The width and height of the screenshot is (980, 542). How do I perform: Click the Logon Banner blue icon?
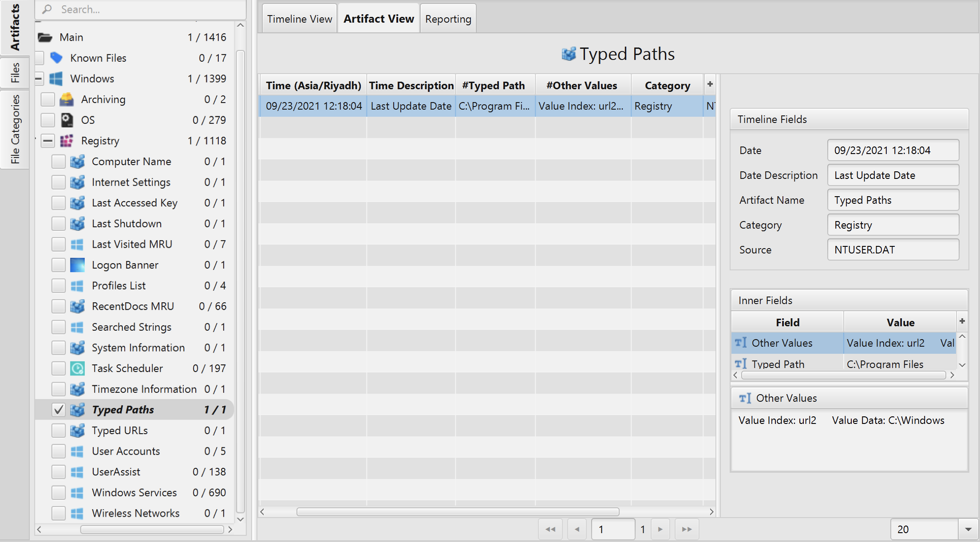[77, 265]
